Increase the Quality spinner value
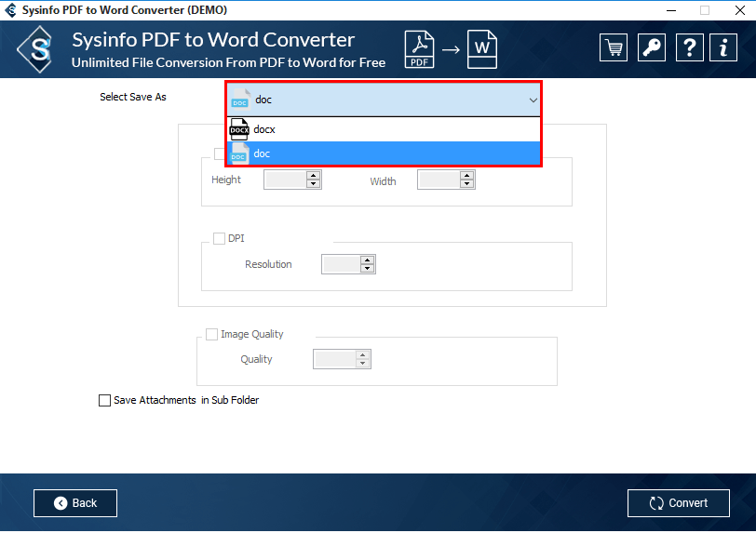This screenshot has height=533, width=756. [x=363, y=354]
